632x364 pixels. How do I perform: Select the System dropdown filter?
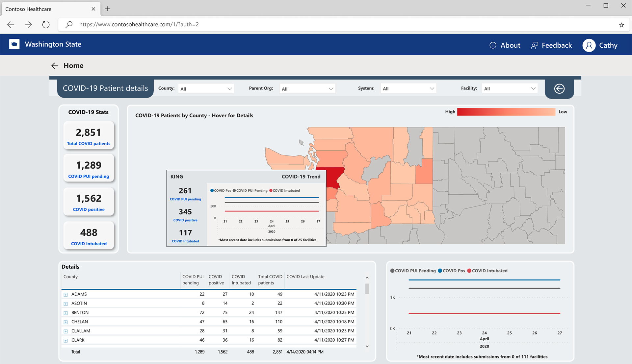pyautogui.click(x=407, y=88)
